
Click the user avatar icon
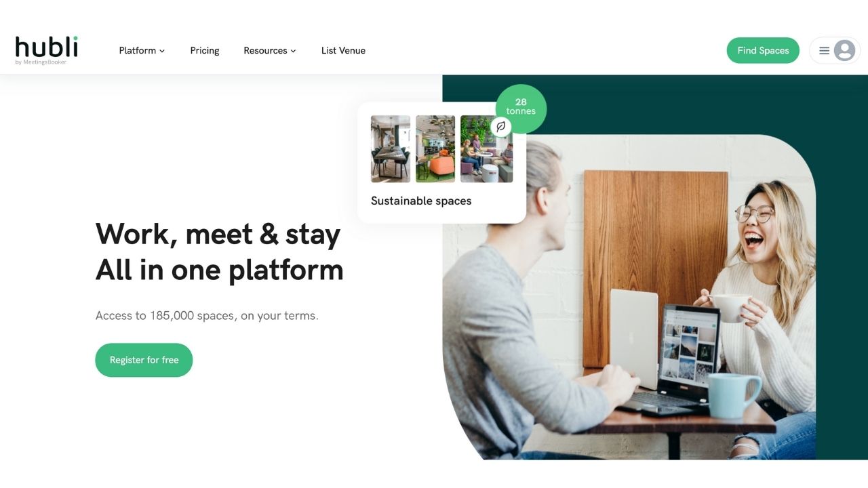coord(844,50)
